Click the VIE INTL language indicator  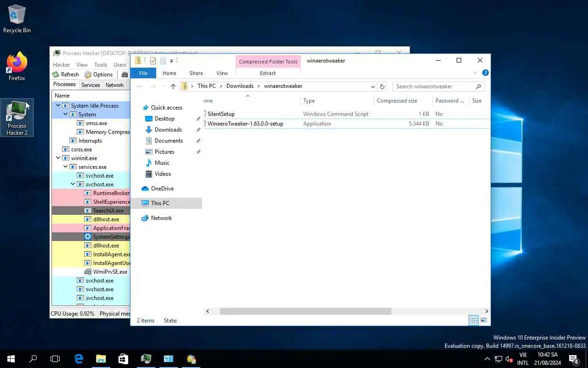coord(523,359)
